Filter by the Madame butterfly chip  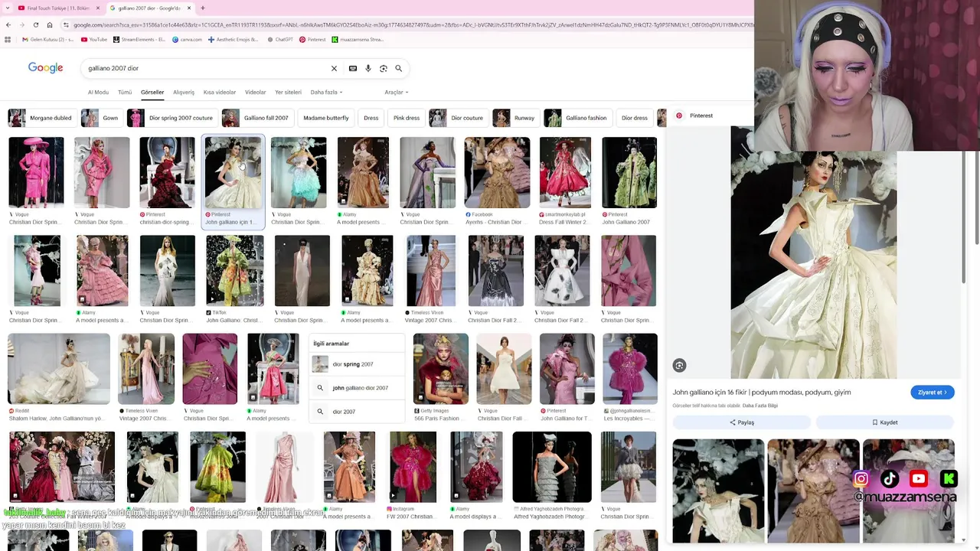[325, 118]
